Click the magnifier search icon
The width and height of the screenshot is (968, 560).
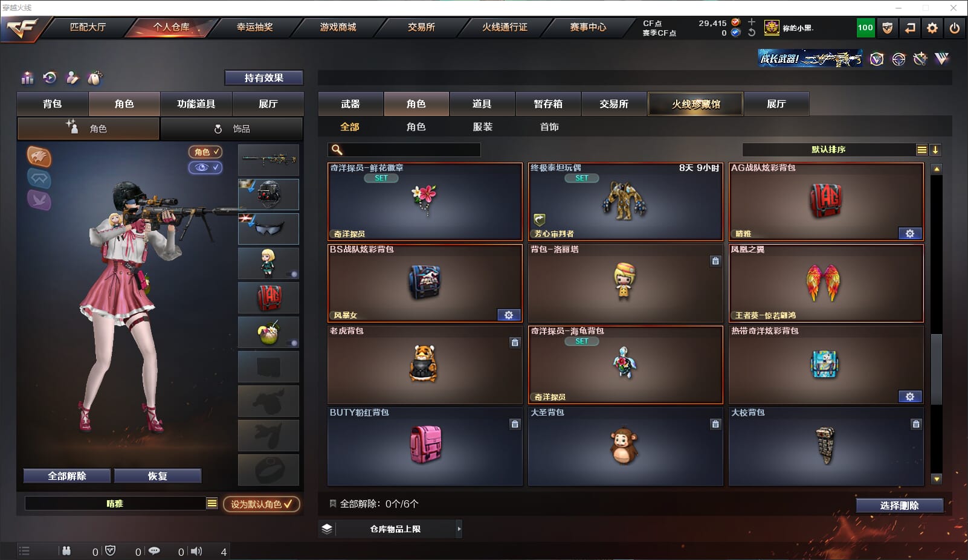337,150
